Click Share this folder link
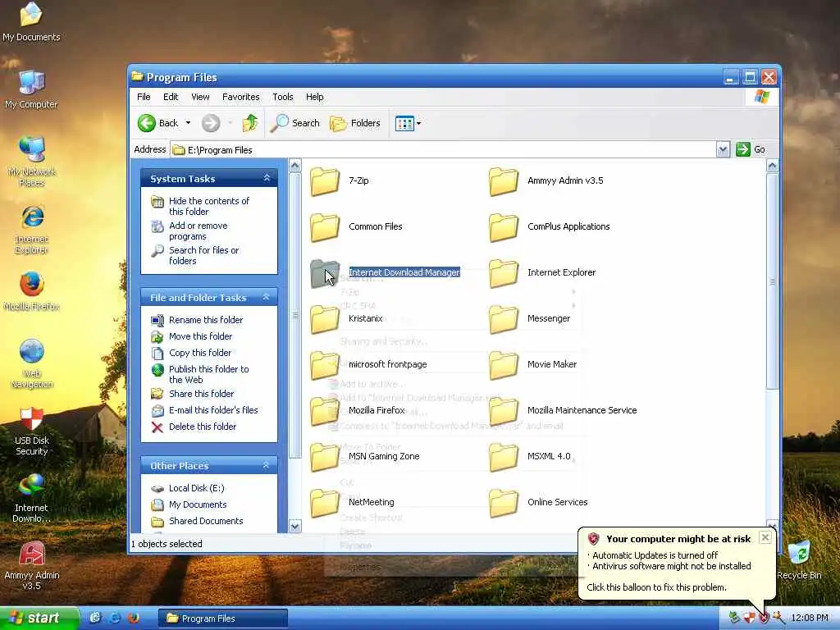Screen dimensions: 840x630 [x=202, y=394]
